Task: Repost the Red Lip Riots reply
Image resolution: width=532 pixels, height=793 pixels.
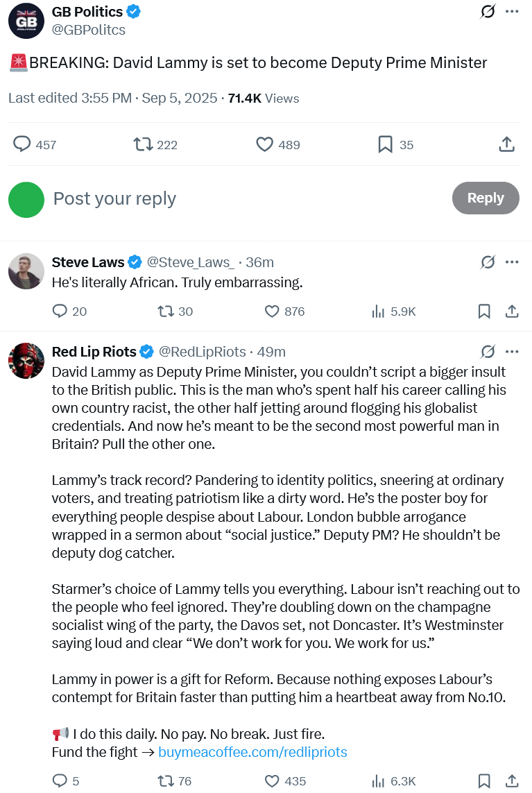Action: point(166,781)
